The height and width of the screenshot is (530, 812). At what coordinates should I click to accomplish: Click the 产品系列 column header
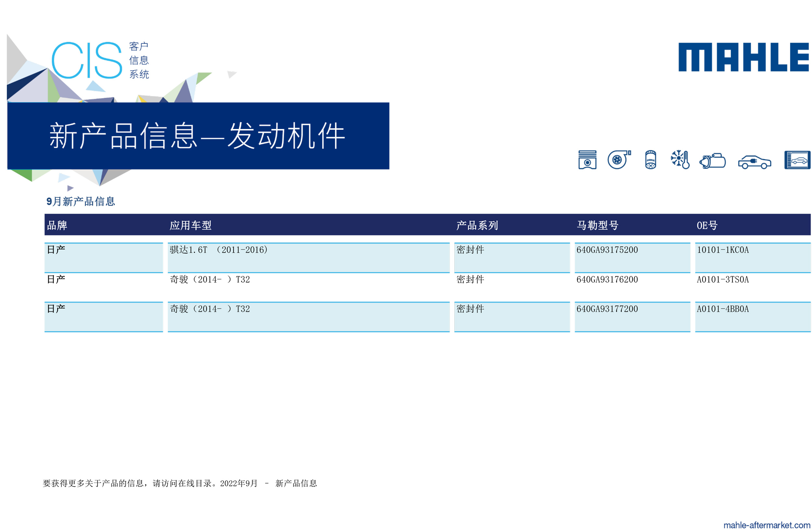pyautogui.click(x=477, y=225)
